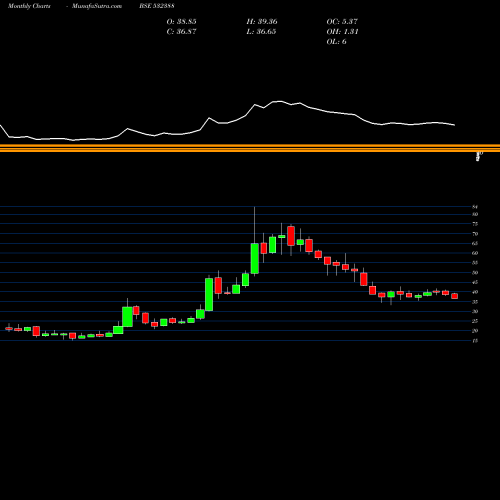
Task: Select the 'C: 36.87' close value
Action: 181,32
